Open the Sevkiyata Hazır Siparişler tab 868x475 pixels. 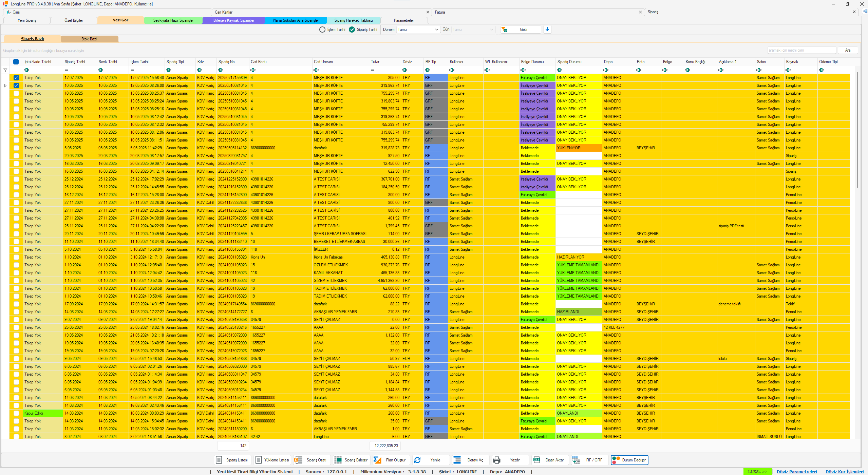pyautogui.click(x=173, y=20)
